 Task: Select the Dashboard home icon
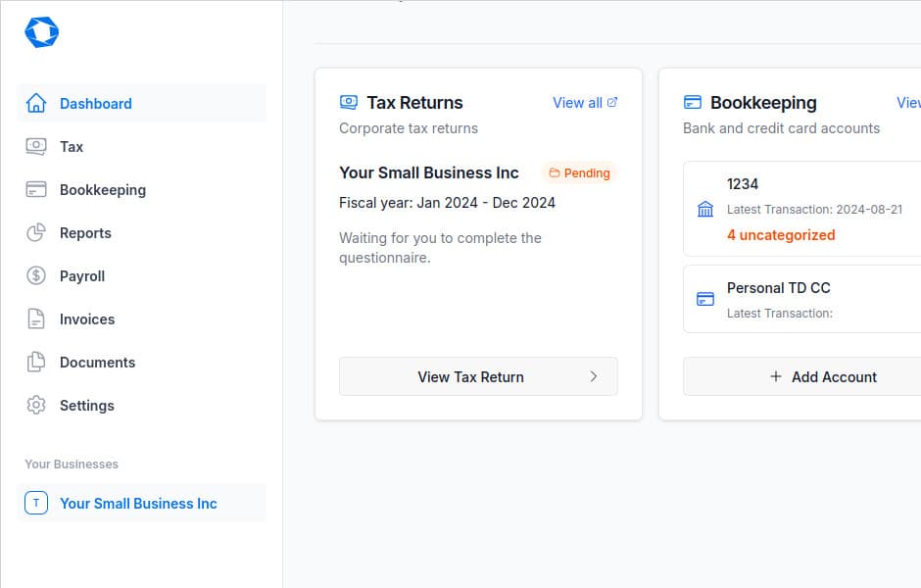coord(36,103)
